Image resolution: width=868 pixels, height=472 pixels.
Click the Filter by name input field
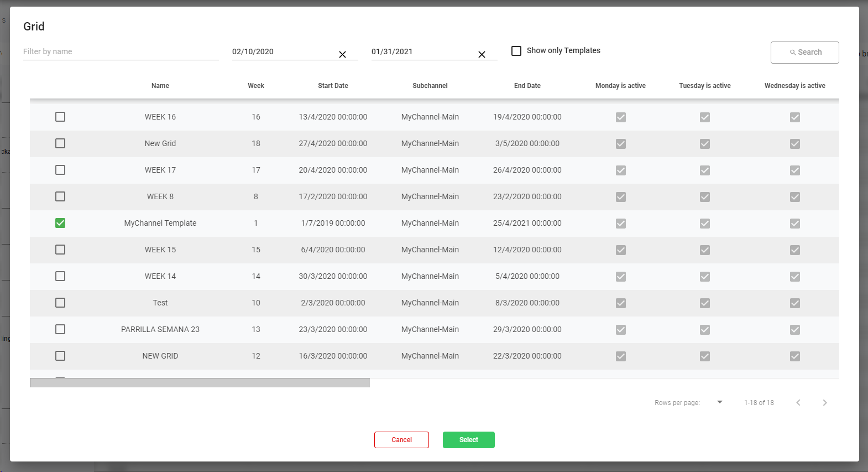[121, 51]
